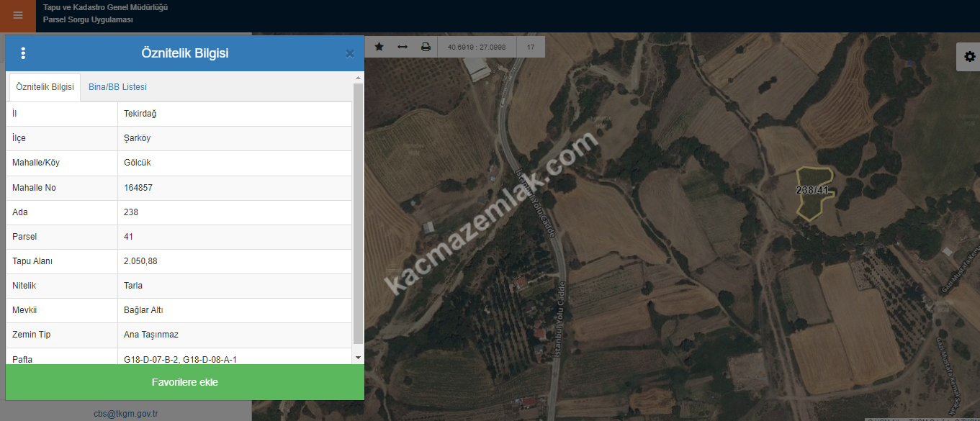Screen dimensions: 980x421
Task: Click the Pafta row value
Action: pyautogui.click(x=234, y=358)
